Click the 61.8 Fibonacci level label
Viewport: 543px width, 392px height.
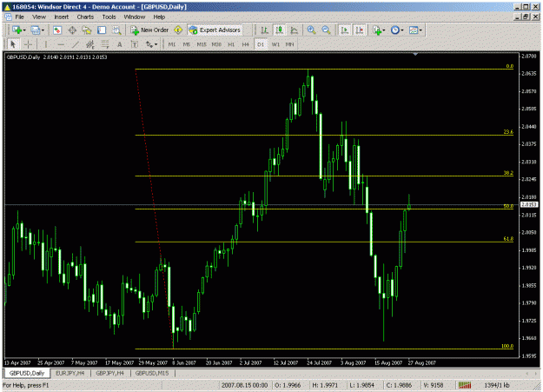point(508,239)
